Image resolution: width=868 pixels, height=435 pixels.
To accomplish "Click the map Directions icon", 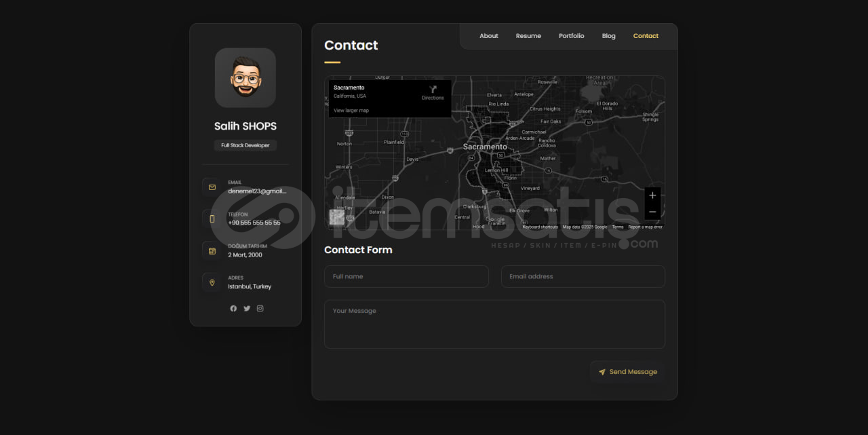I will 433,90.
